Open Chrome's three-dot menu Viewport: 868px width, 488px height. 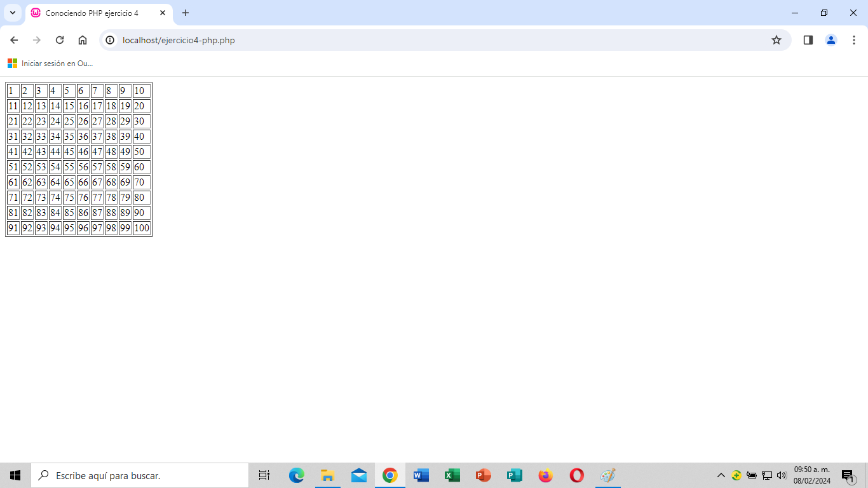(x=854, y=40)
